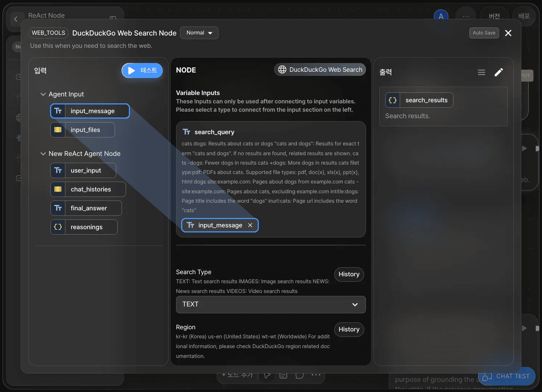Select the input_message variable in Agent Input
Viewport: 542px width, 392px height.
click(90, 111)
